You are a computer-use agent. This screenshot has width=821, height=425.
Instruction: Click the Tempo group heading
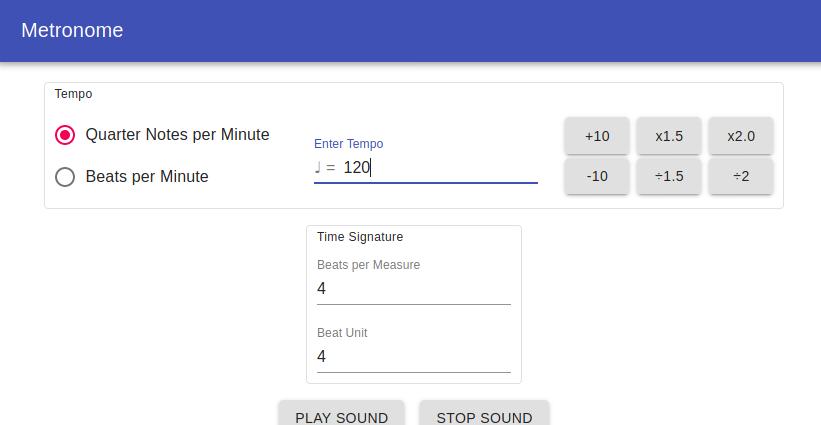point(73,94)
